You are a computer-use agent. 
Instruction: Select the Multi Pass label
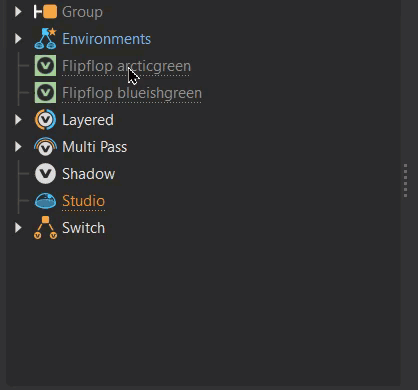(x=95, y=147)
